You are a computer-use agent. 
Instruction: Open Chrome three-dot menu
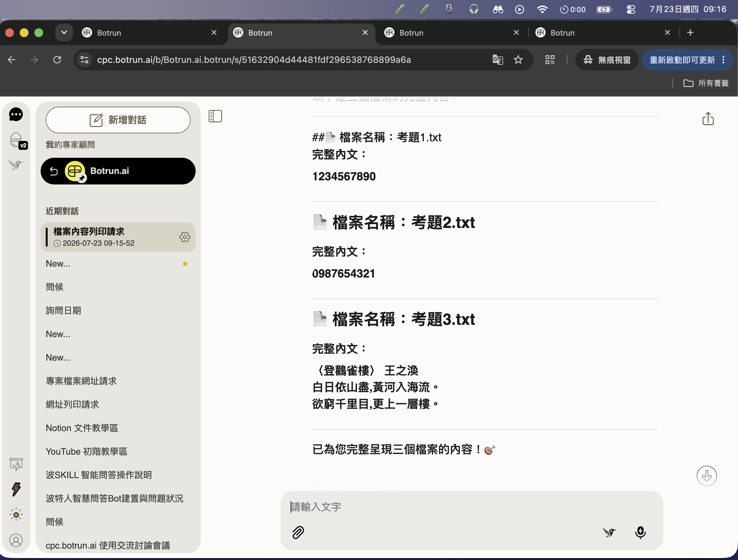tap(723, 60)
